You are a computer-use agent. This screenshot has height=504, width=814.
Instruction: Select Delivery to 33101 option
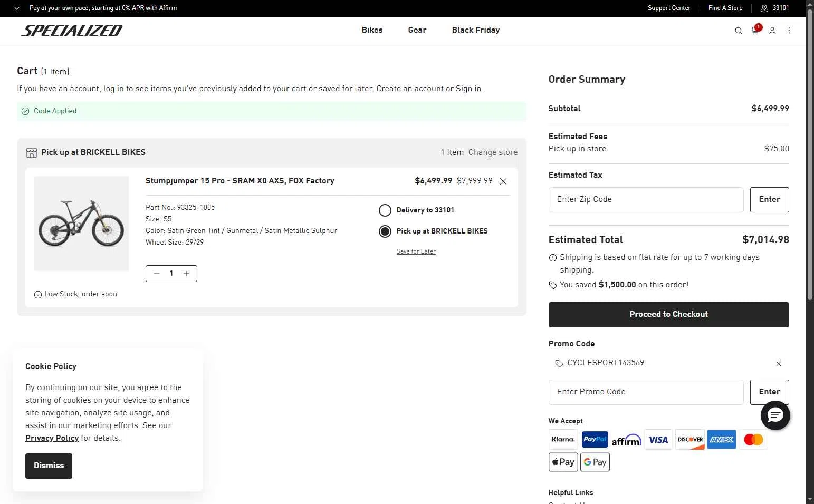[x=385, y=210]
